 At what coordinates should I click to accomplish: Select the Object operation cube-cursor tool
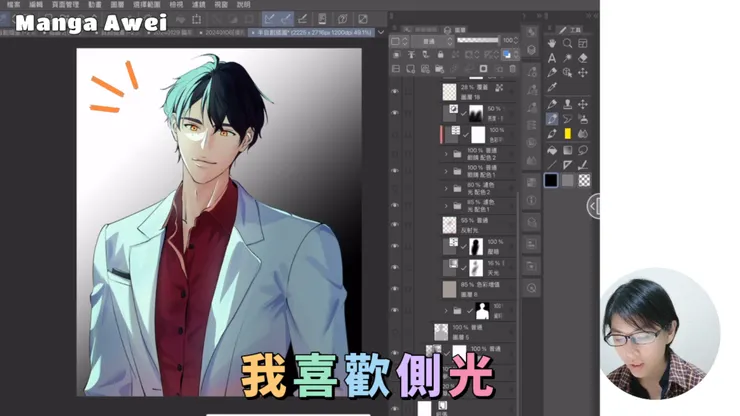point(567,72)
